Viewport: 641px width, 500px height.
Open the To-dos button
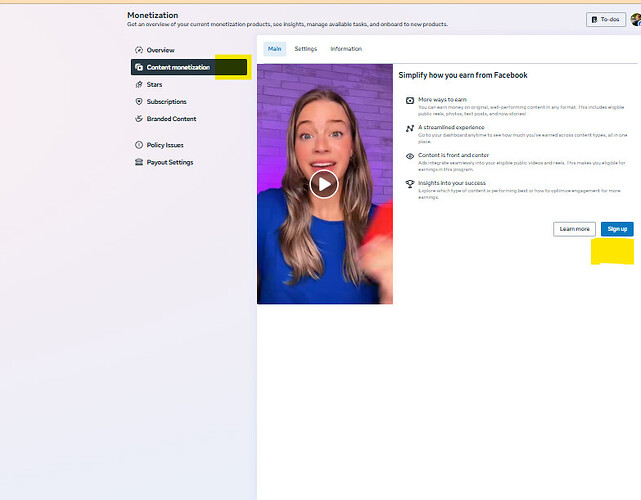click(x=606, y=19)
